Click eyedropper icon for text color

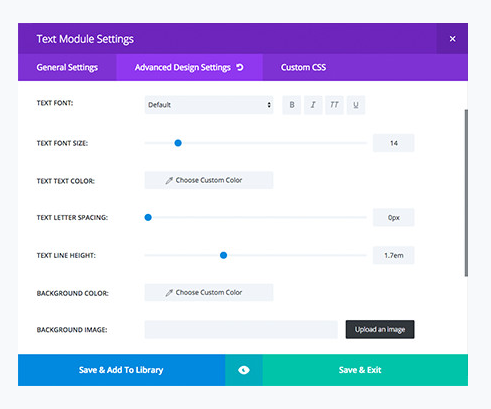[169, 180]
